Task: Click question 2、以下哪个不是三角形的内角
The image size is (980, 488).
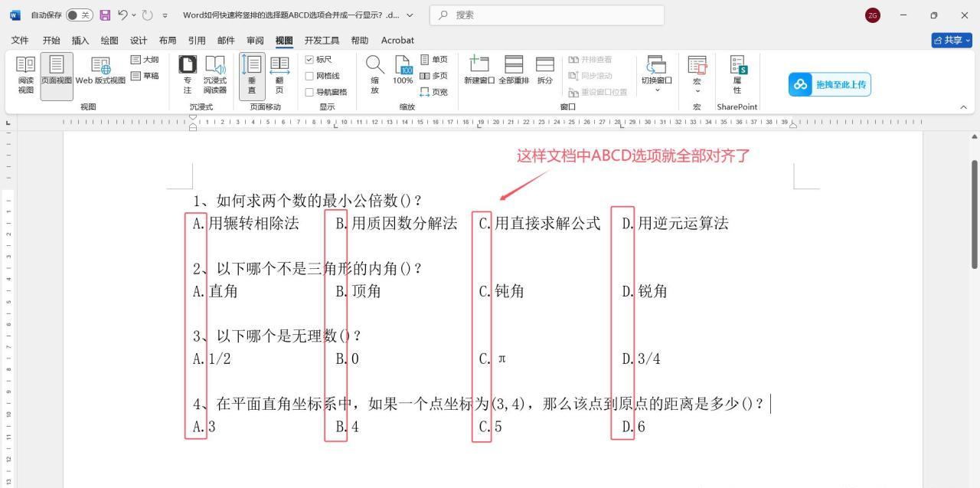Action: 308,269
